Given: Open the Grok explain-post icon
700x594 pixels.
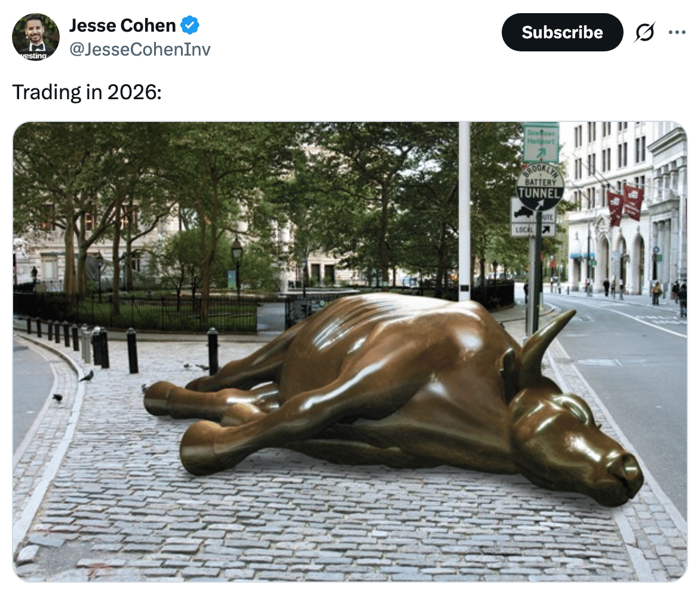Looking at the screenshot, I should pos(644,32).
